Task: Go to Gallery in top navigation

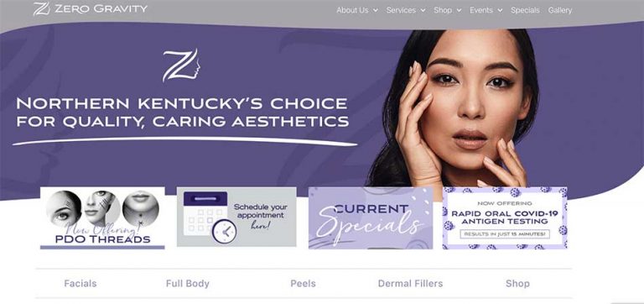Action: [x=560, y=10]
